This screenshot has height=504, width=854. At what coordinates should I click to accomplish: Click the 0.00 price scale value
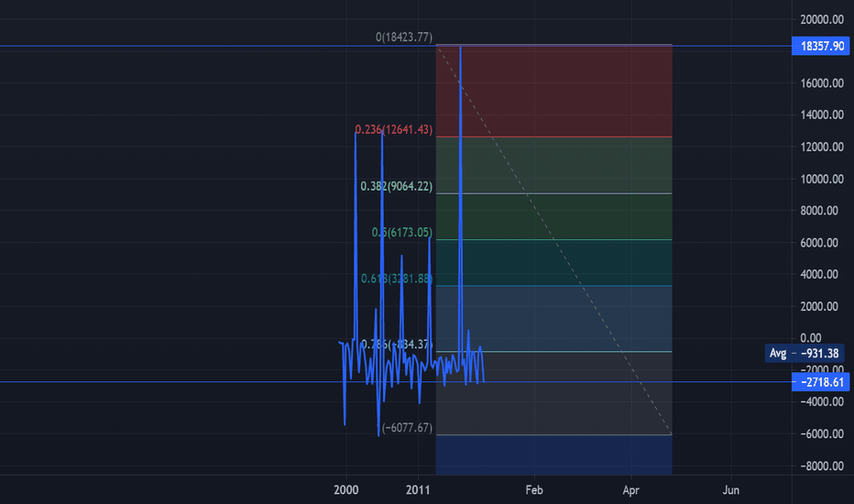click(811, 338)
